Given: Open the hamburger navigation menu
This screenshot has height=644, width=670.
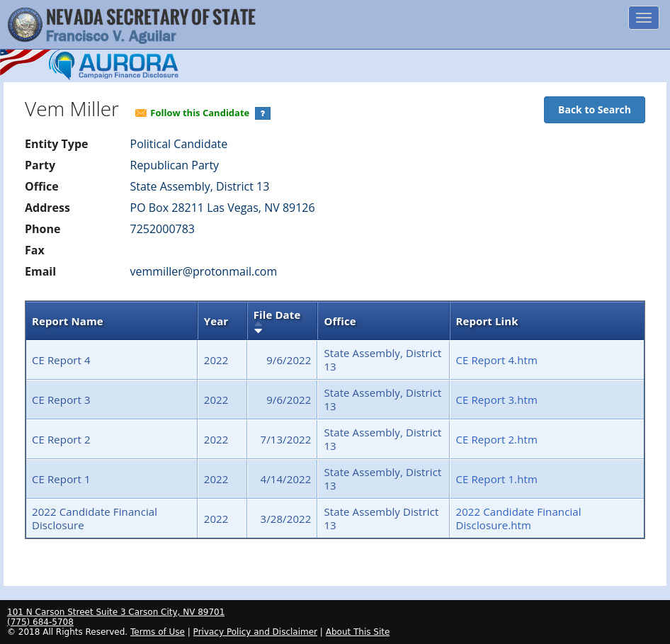Looking at the screenshot, I should tap(643, 18).
